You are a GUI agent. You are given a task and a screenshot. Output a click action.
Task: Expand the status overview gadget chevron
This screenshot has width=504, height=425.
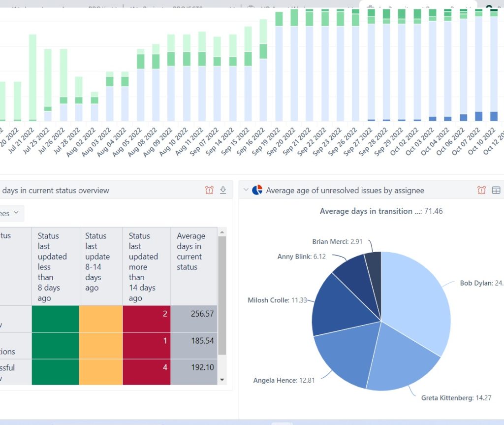[0, 190]
